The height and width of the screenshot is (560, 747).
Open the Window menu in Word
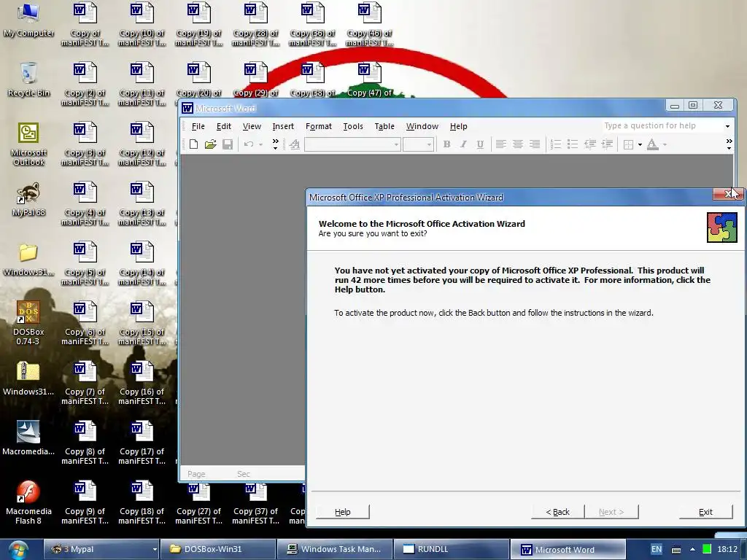pos(422,126)
